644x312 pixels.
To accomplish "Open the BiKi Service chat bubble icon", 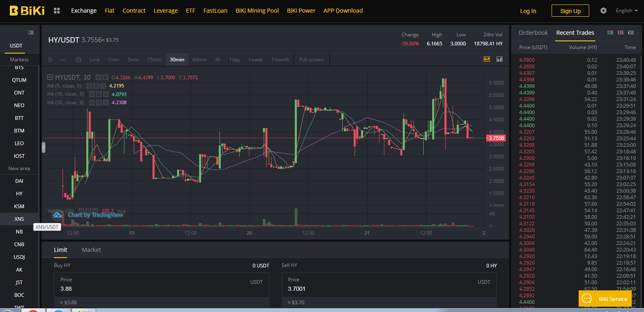I will point(587,299).
